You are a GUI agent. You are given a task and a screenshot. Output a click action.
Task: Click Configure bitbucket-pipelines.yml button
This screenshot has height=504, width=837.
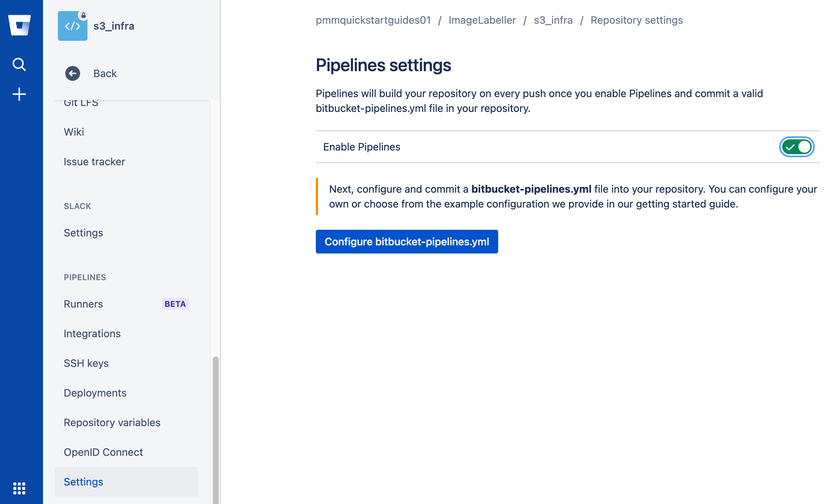pyautogui.click(x=407, y=242)
